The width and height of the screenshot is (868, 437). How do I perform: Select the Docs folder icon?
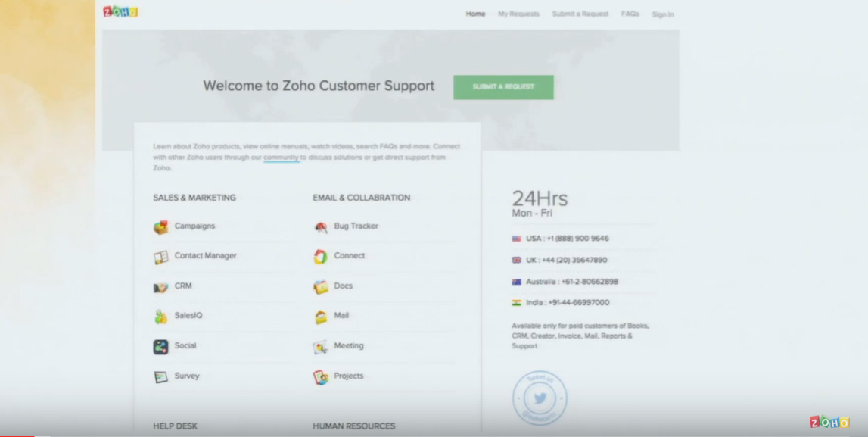point(321,287)
